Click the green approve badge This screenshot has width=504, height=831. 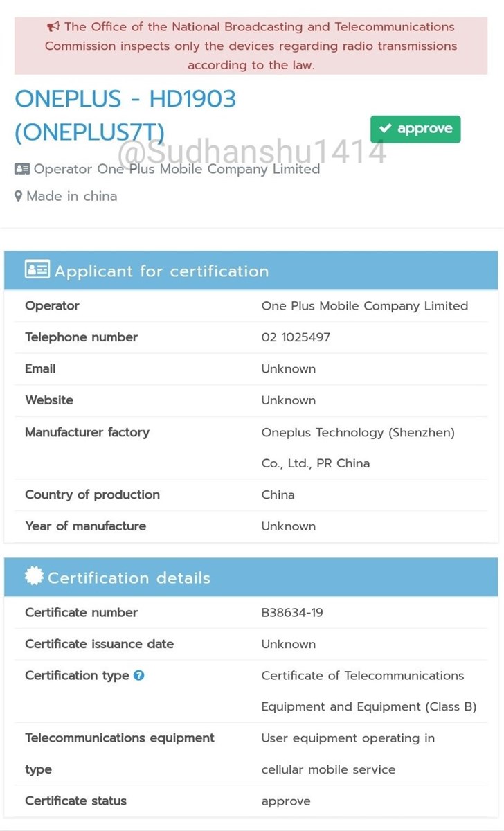[415, 129]
